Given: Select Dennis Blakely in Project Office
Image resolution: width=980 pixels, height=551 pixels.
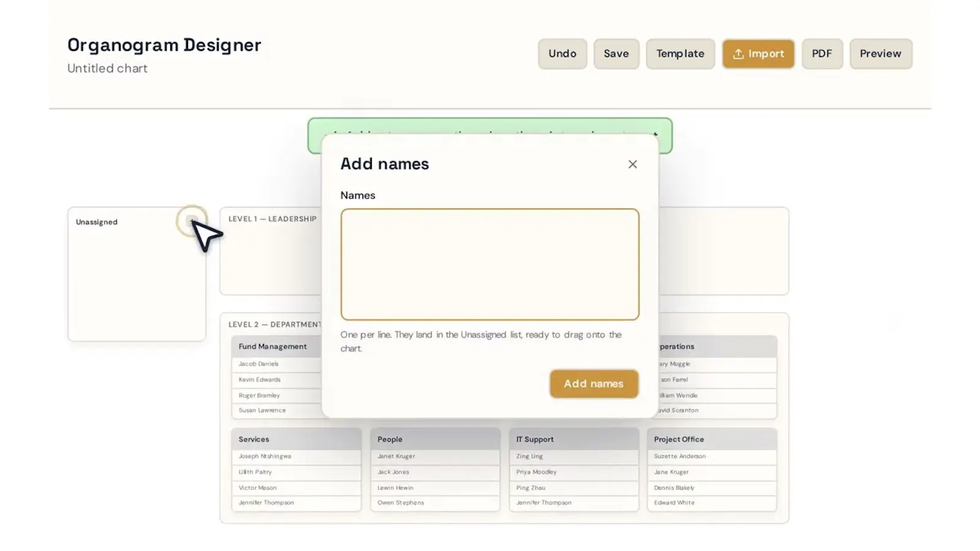Looking at the screenshot, I should pyautogui.click(x=712, y=489).
